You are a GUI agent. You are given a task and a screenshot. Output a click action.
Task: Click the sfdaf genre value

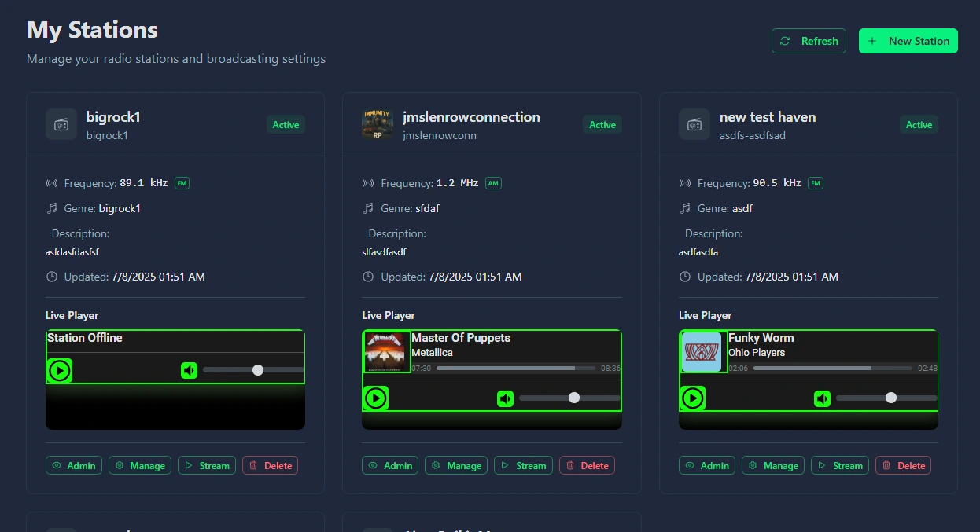[x=429, y=208]
